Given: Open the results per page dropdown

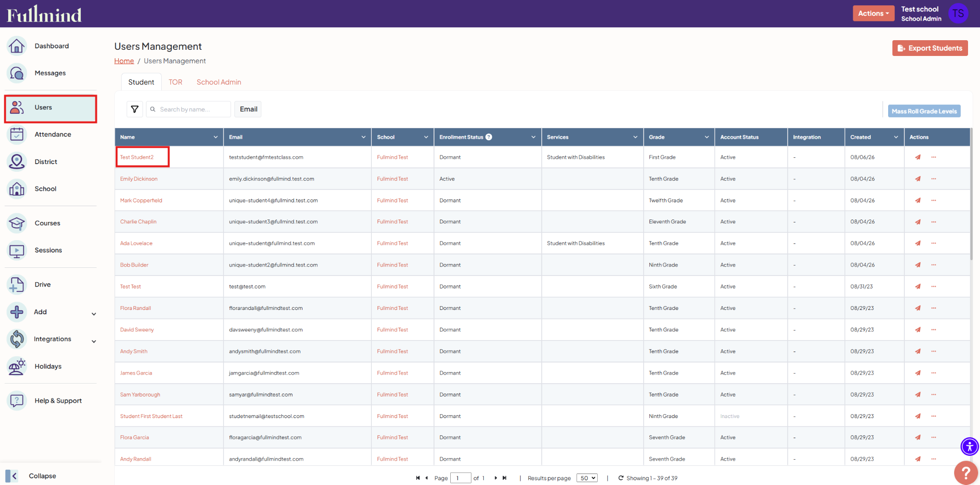Looking at the screenshot, I should 587,478.
